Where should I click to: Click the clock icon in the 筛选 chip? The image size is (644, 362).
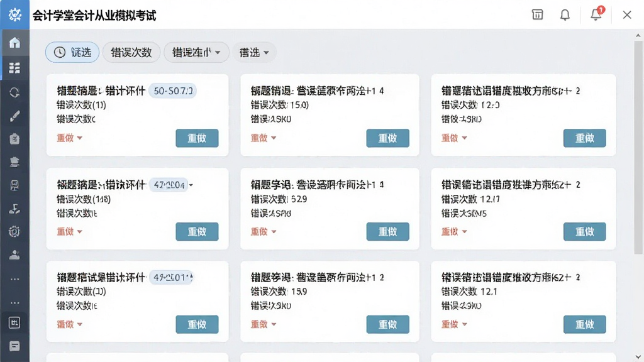pyautogui.click(x=60, y=52)
